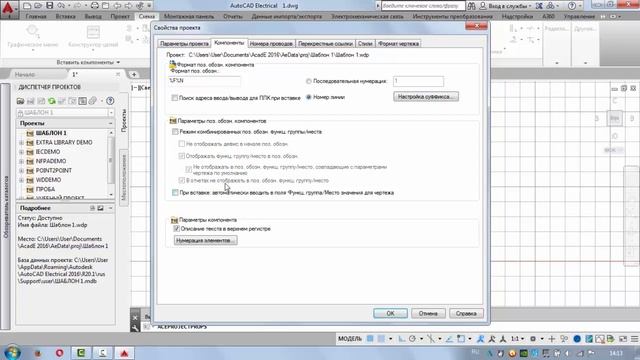Switch to 'Параметры проекта' tab

pos(184,43)
